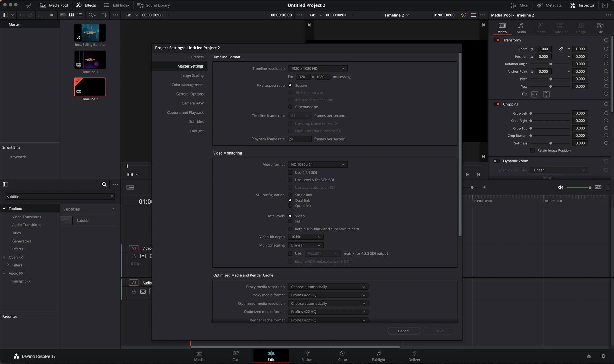Open the Video bit depth dropdown

tap(305, 237)
